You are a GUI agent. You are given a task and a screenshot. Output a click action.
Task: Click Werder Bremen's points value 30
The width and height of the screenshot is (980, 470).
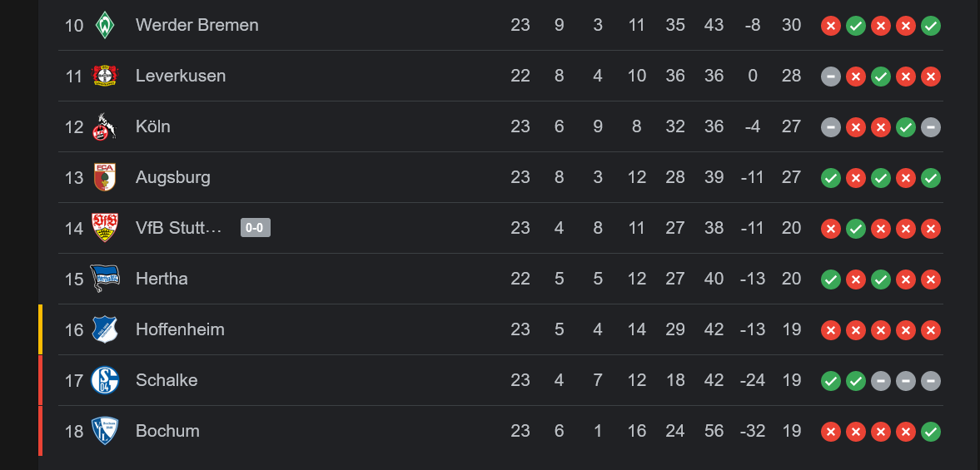791,25
